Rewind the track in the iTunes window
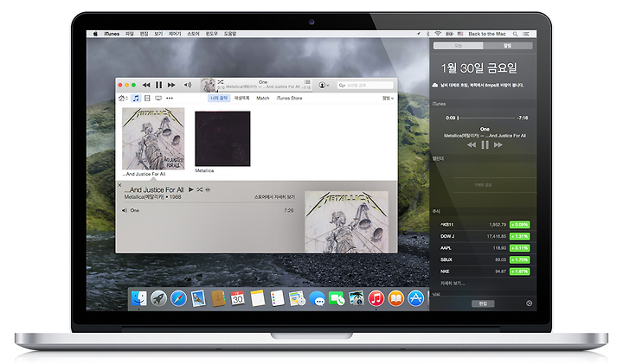 (x=146, y=85)
